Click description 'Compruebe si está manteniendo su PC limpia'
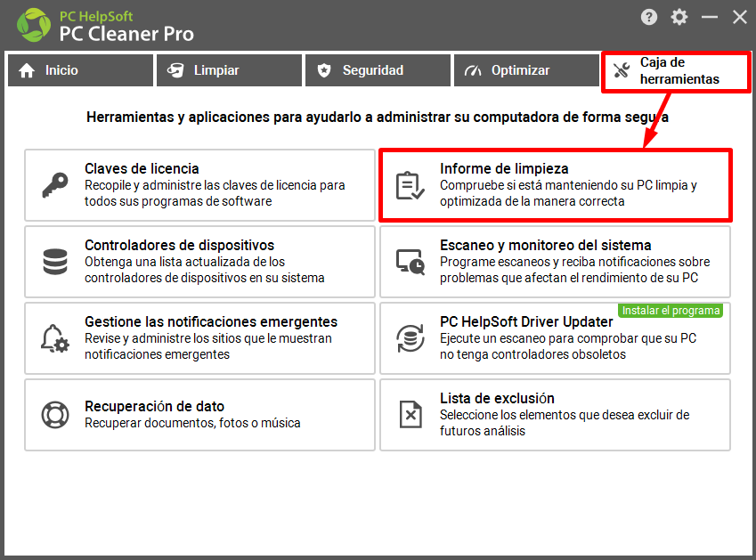Screen dimensions: 756x560 point(568,193)
